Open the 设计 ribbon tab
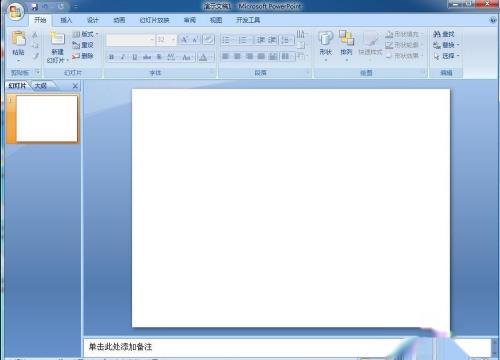This screenshot has width=500, height=360. pyautogui.click(x=93, y=20)
